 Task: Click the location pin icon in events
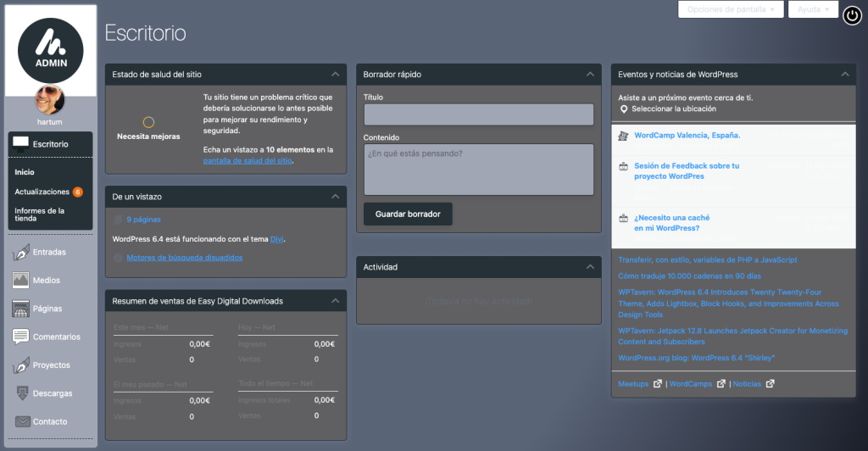(624, 109)
